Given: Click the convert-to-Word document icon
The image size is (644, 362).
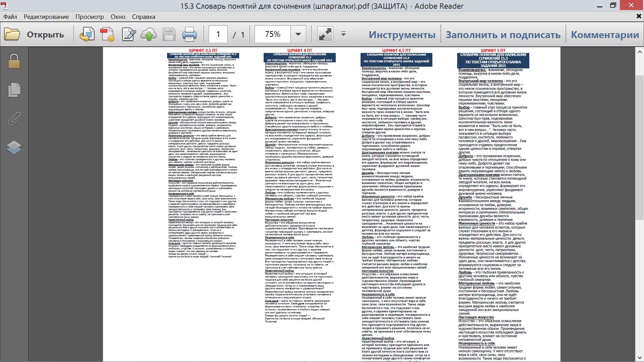Looking at the screenshot, I should point(87,34).
